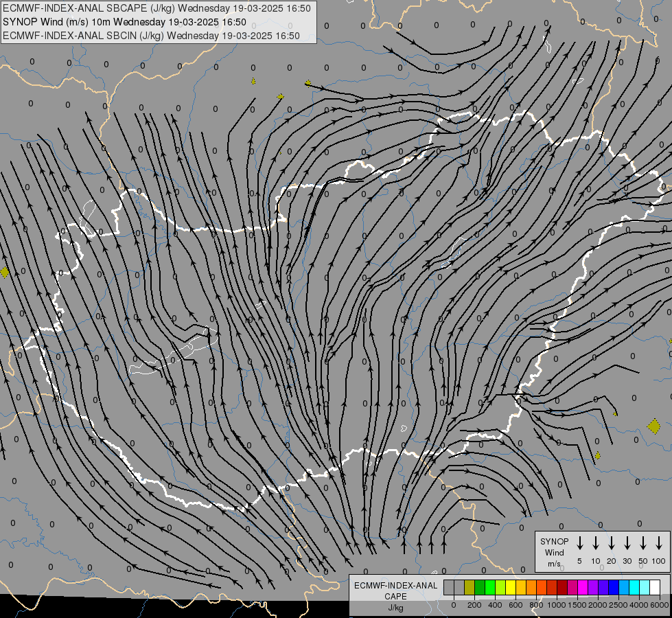Click the wind arrow above the 30 label

[x=627, y=542]
